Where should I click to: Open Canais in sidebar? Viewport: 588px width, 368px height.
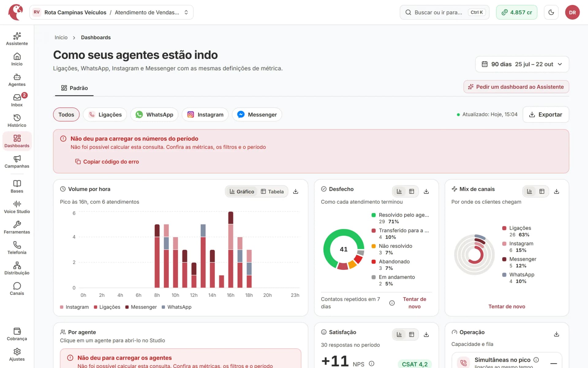point(17,289)
